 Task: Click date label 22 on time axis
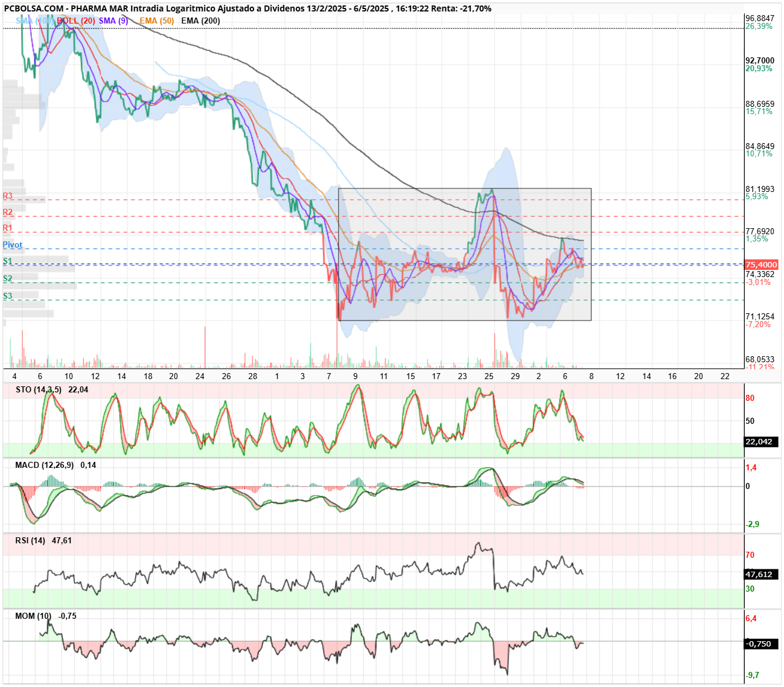click(725, 376)
